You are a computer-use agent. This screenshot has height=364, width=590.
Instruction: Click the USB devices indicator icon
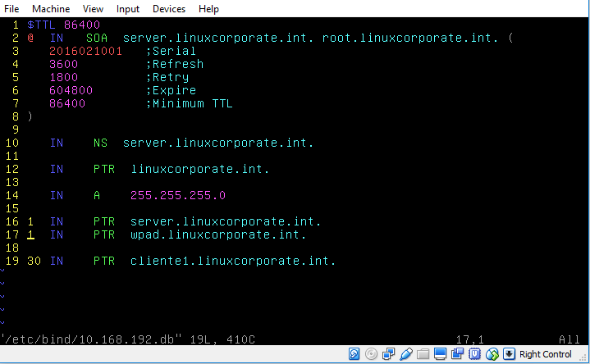[406, 354]
